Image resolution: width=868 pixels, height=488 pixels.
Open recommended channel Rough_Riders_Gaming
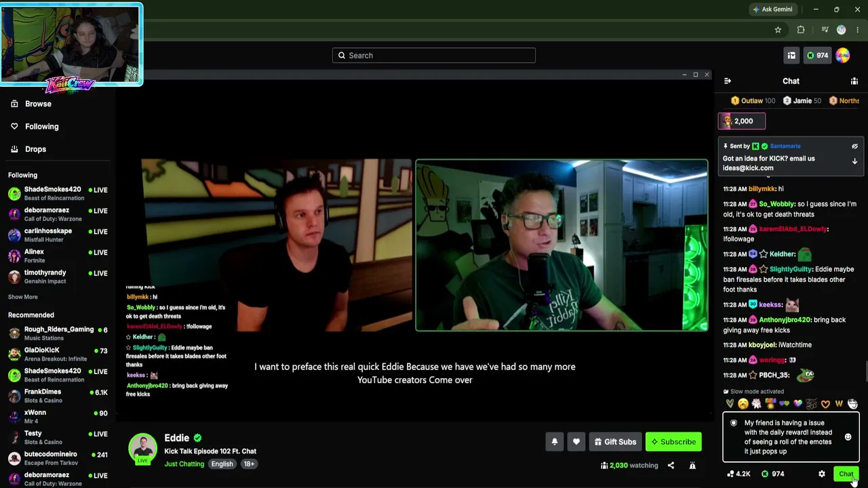click(58, 333)
